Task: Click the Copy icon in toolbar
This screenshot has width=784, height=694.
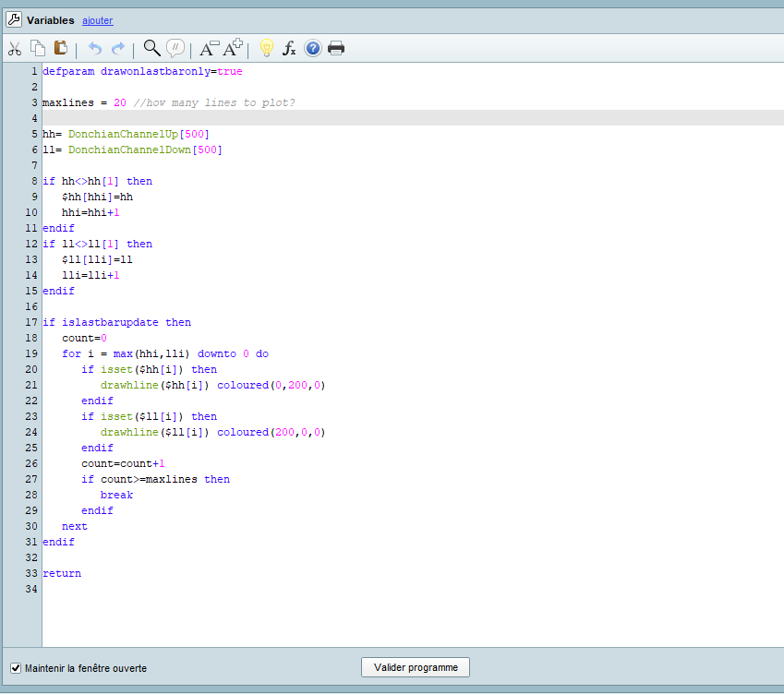Action: 38,48
